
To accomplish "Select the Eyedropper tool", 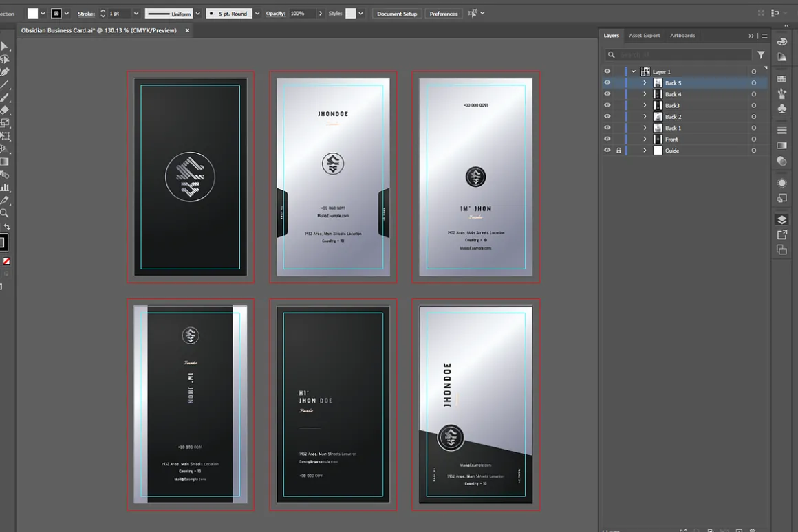I will (x=4, y=201).
